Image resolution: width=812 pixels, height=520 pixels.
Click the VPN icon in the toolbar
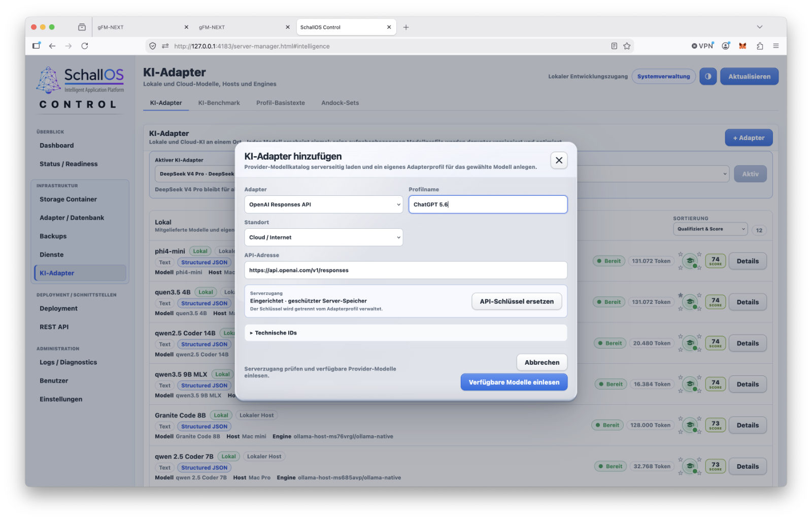pyautogui.click(x=702, y=46)
